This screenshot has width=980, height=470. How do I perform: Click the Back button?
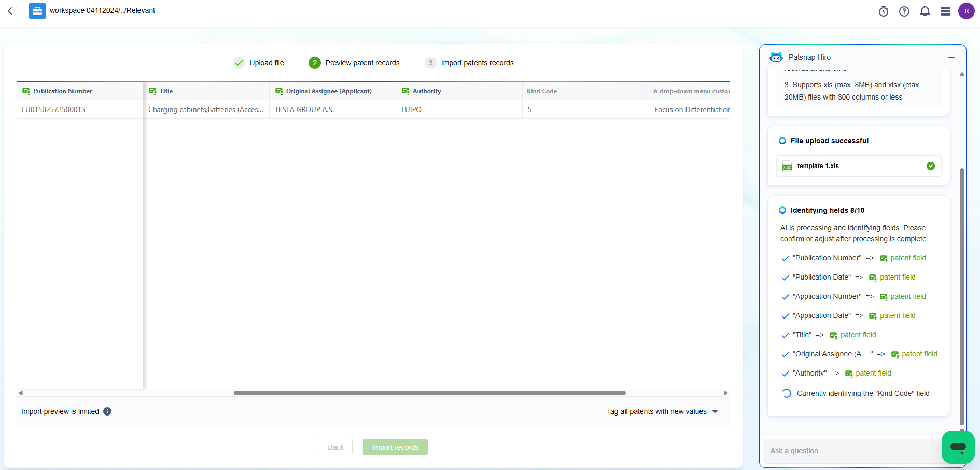[x=335, y=447]
